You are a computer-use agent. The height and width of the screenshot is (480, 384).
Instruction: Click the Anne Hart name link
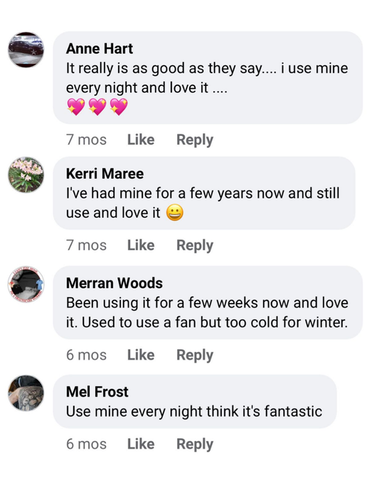tap(99, 49)
